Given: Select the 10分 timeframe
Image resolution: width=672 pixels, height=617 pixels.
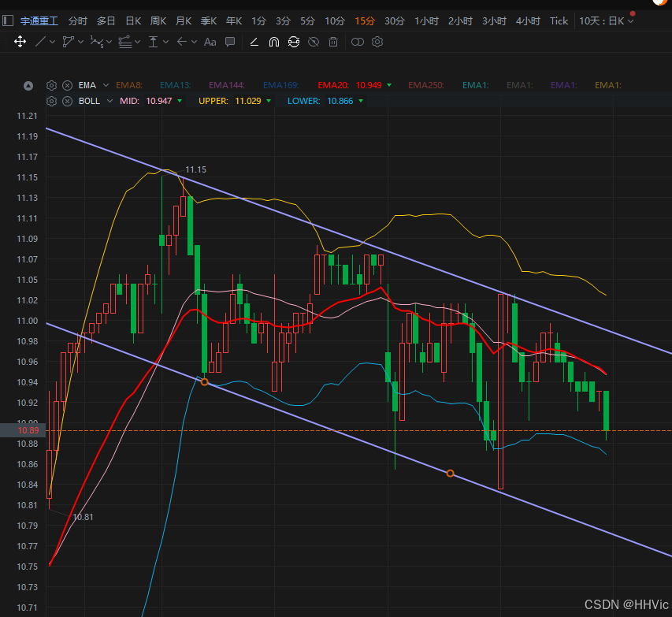Looking at the screenshot, I should [335, 21].
